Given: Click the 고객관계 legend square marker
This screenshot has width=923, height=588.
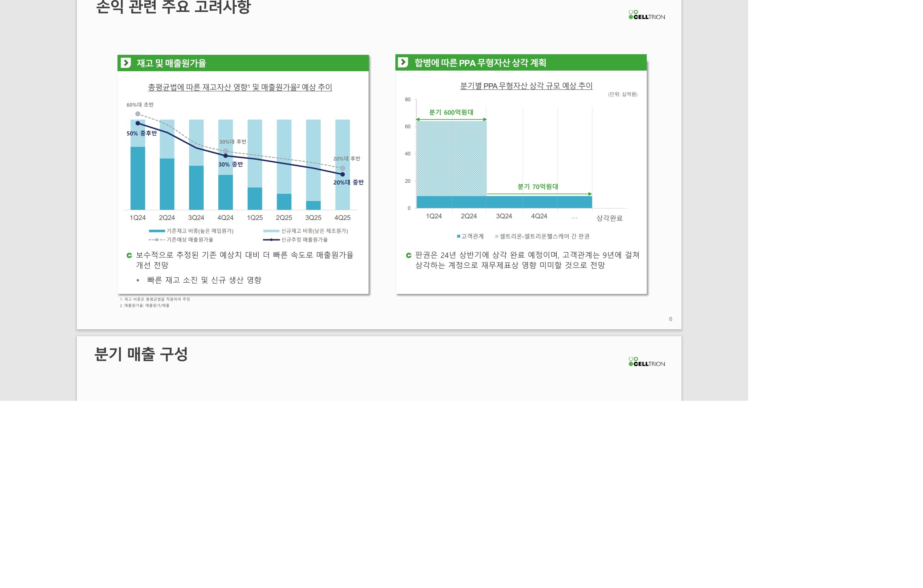Looking at the screenshot, I should coord(458,237).
